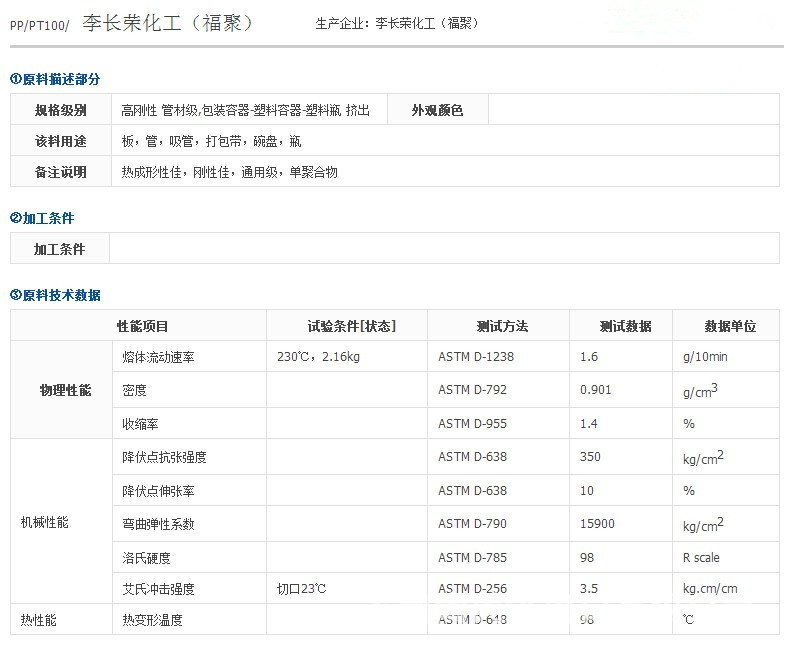Click the 高刚性 管材级 specification value cell
The height and width of the screenshot is (656, 792).
click(249, 110)
